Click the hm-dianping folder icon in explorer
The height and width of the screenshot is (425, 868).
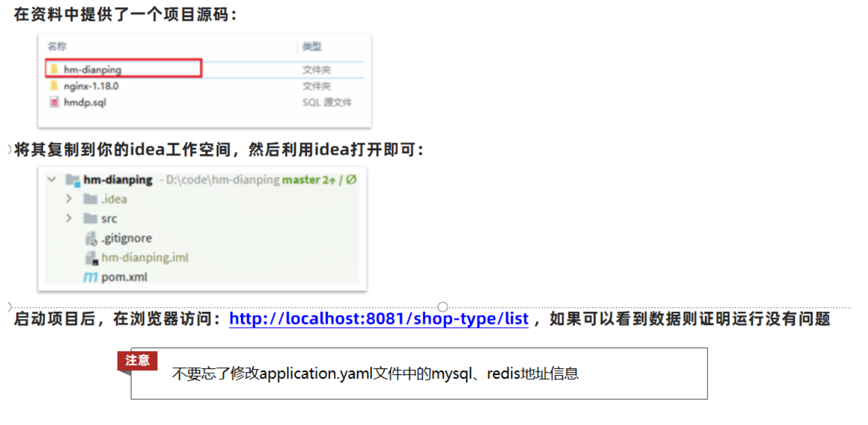[54, 69]
